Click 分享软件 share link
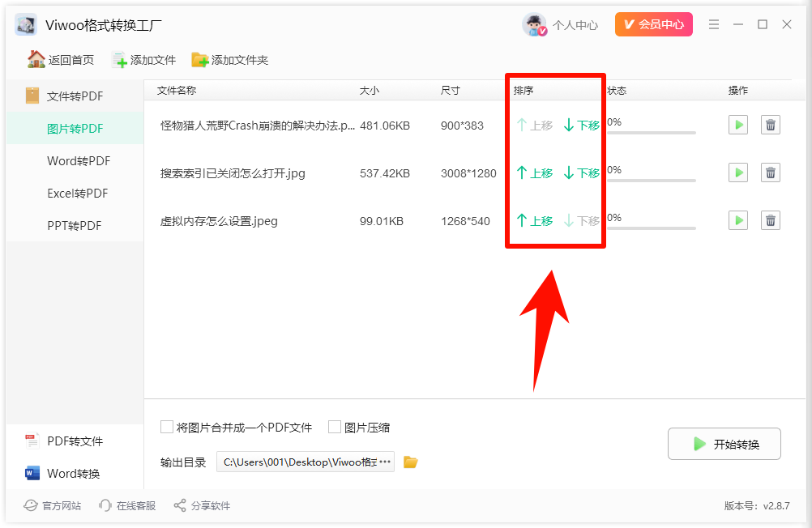Screen dimensions: 812x528 tap(202, 505)
